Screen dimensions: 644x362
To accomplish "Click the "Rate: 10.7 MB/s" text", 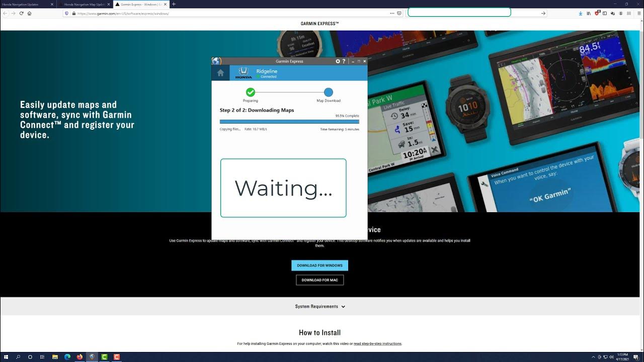I will point(256,129).
